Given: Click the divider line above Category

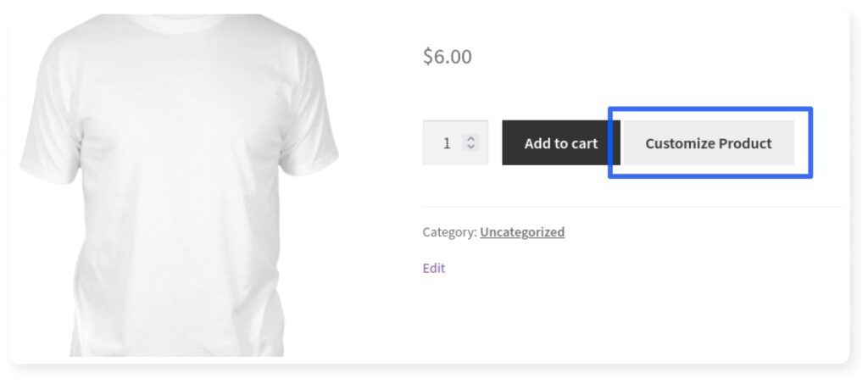Looking at the screenshot, I should pos(632,206).
